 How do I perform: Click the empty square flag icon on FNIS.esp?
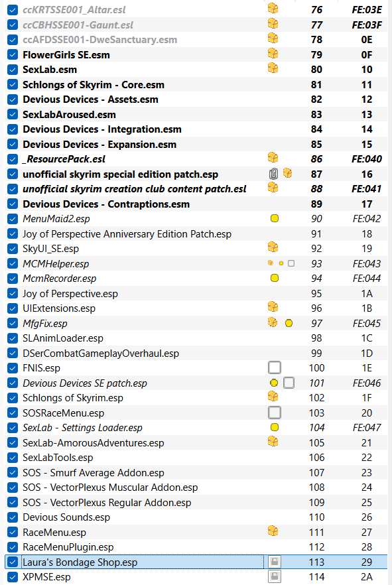(x=275, y=368)
